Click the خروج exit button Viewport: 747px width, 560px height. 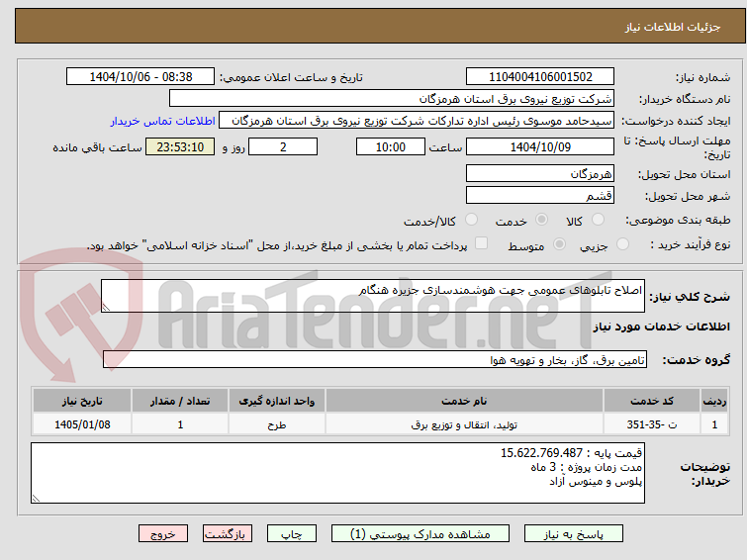[x=163, y=534]
